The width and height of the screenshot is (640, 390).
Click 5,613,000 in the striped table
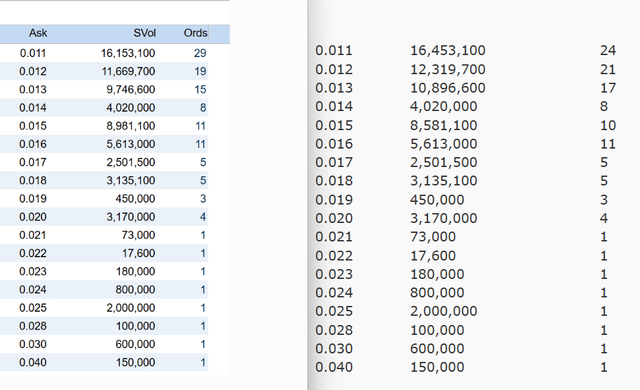[131, 144]
